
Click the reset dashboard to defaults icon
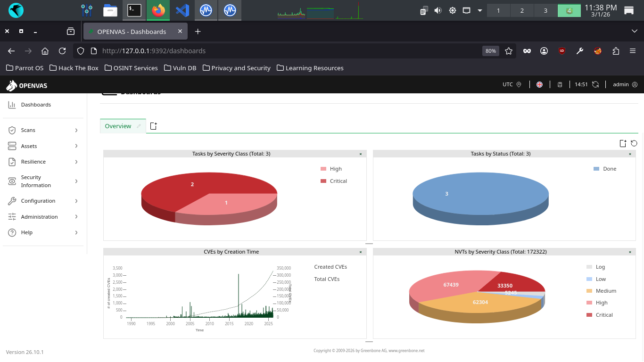coord(634,143)
